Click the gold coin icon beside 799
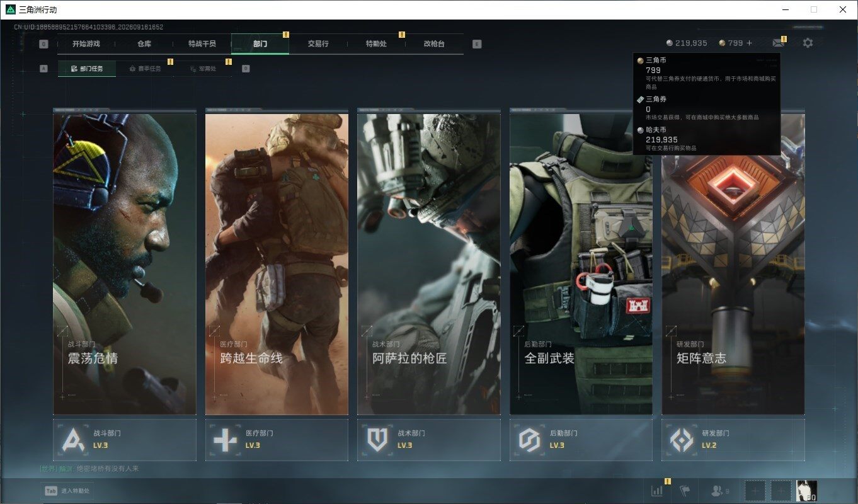The height and width of the screenshot is (504, 858). point(722,43)
